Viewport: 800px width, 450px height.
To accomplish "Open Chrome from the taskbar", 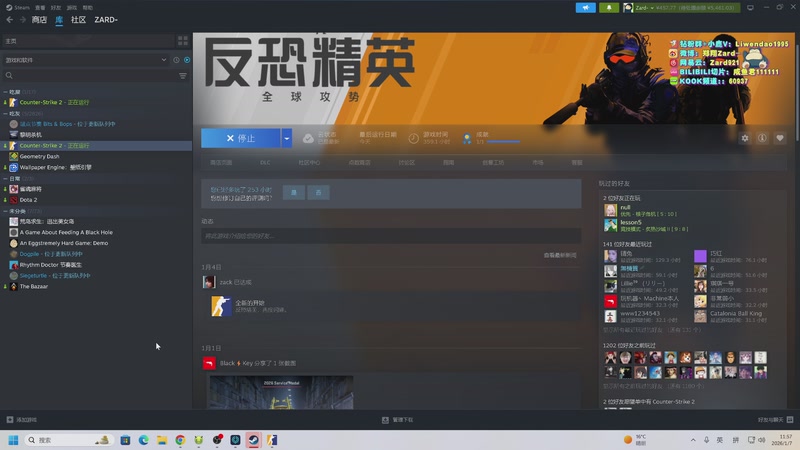I will pyautogui.click(x=180, y=440).
